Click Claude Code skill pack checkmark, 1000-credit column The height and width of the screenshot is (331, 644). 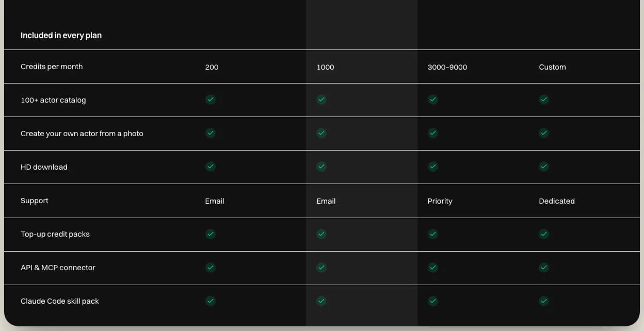pos(321,301)
